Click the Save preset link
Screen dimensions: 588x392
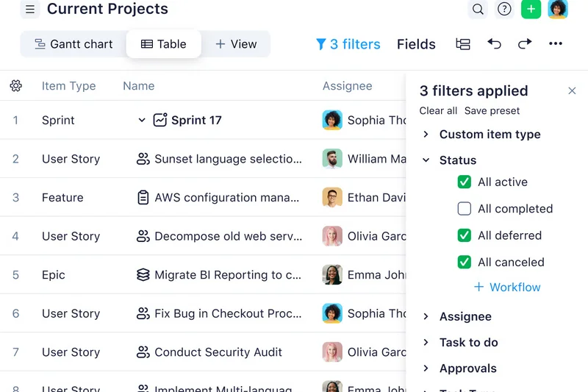tap(492, 111)
